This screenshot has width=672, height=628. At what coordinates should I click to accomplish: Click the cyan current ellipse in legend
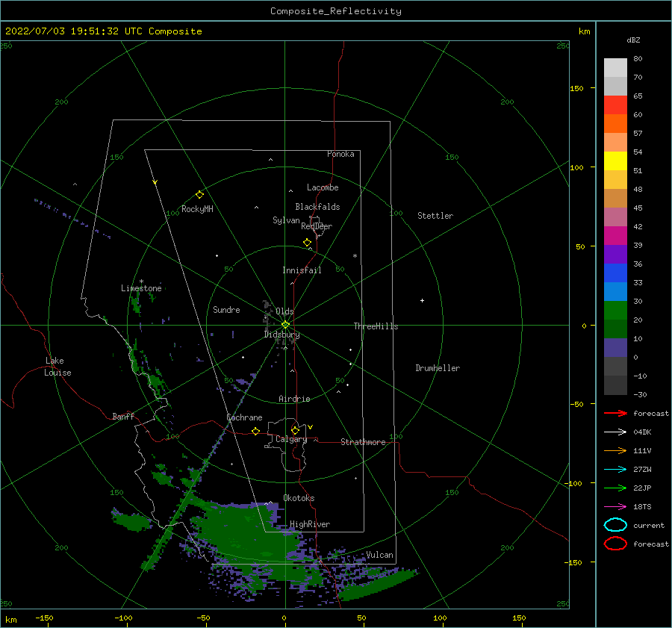[x=615, y=525]
